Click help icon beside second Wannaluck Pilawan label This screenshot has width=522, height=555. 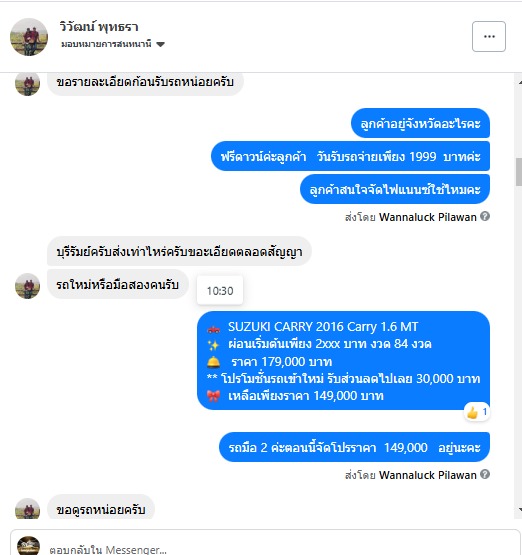[x=485, y=474]
